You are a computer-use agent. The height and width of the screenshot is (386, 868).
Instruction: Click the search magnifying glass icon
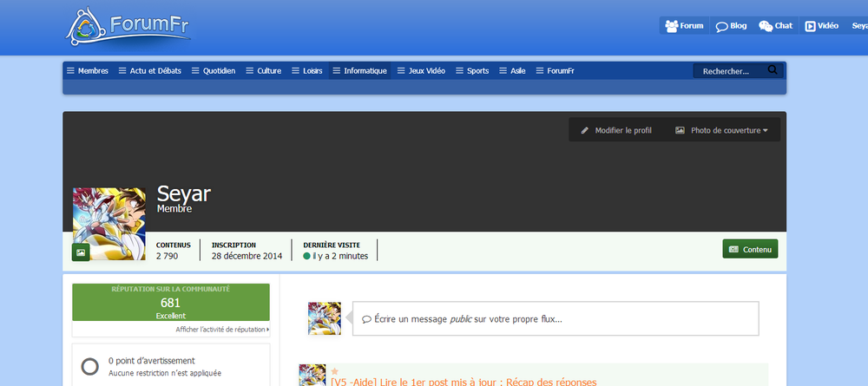pos(773,70)
